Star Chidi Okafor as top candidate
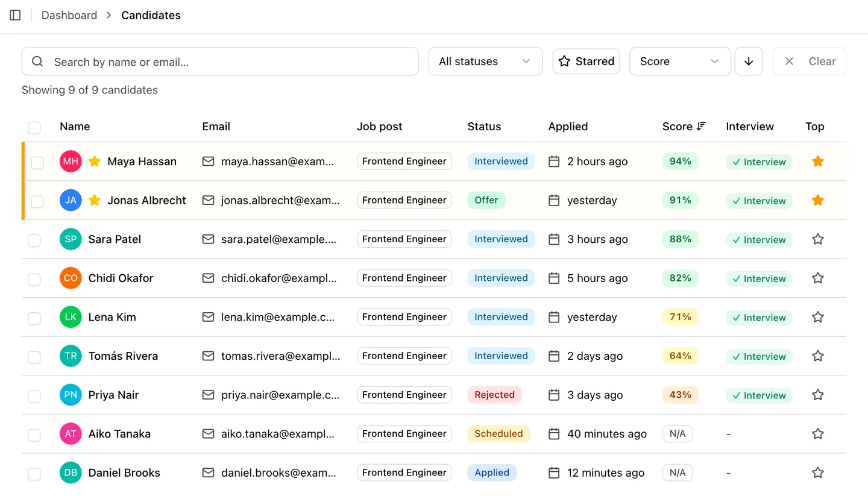The height and width of the screenshot is (502, 868). 817,278
